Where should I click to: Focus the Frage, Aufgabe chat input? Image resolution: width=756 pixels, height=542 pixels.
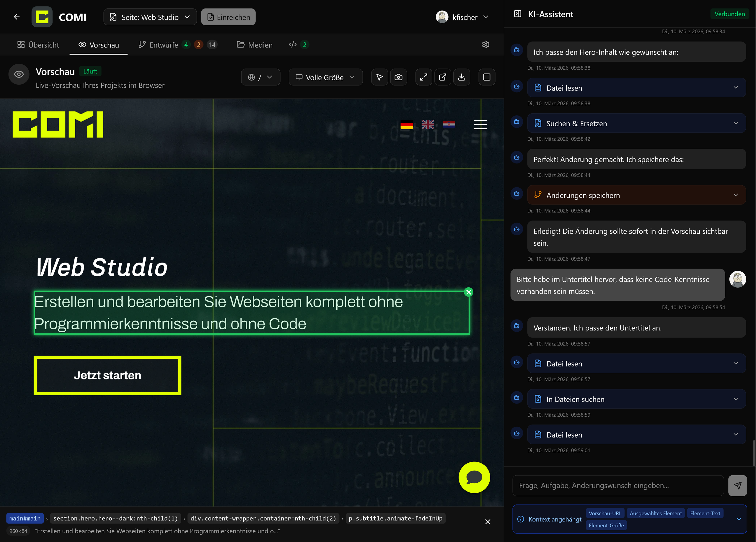click(x=618, y=485)
